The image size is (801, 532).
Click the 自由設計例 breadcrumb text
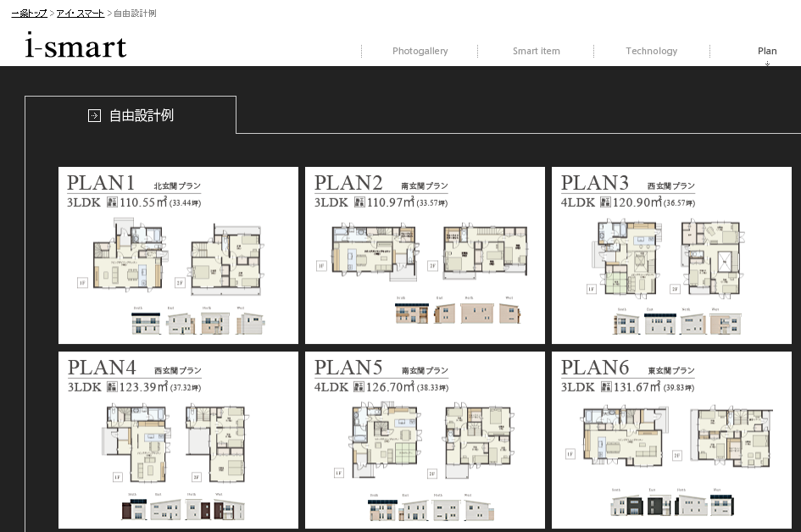click(135, 14)
